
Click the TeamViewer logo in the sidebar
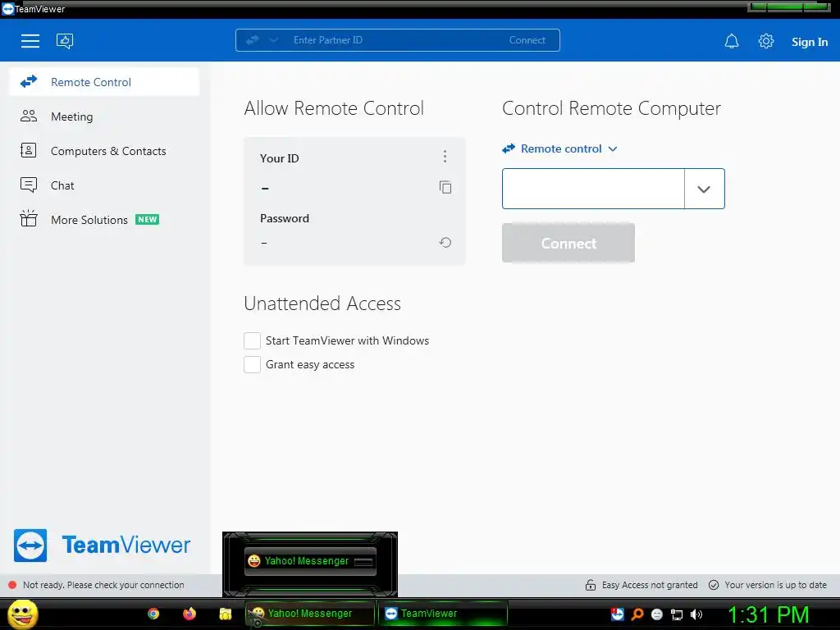[102, 546]
